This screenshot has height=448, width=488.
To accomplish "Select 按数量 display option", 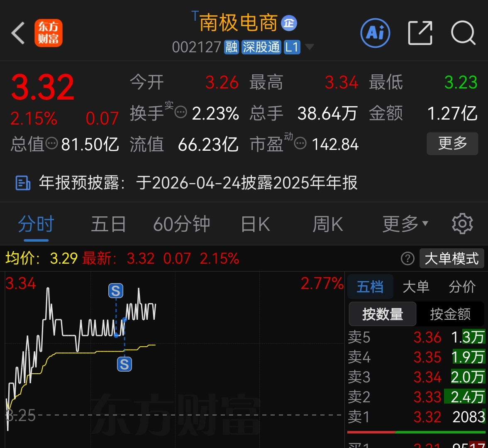I will tap(383, 314).
